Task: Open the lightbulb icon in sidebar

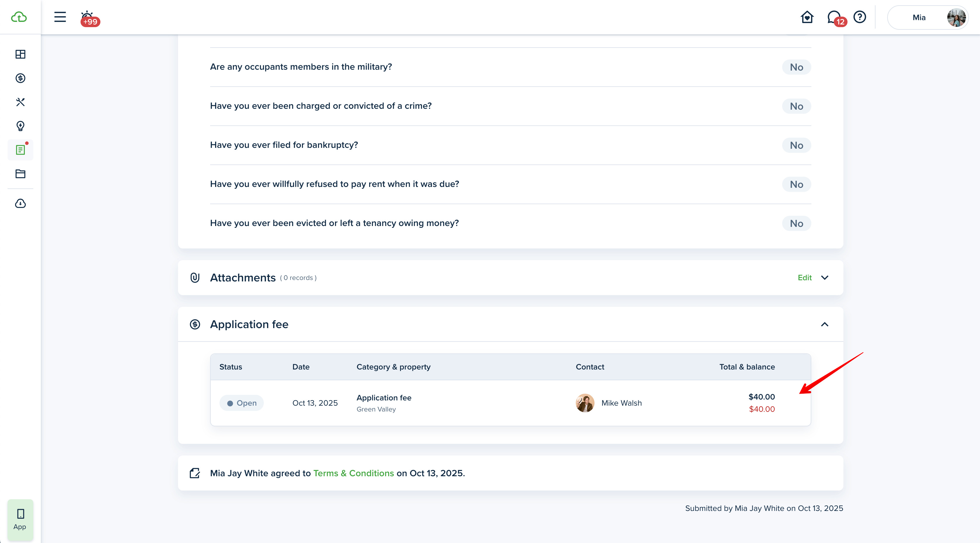Action: (x=20, y=126)
